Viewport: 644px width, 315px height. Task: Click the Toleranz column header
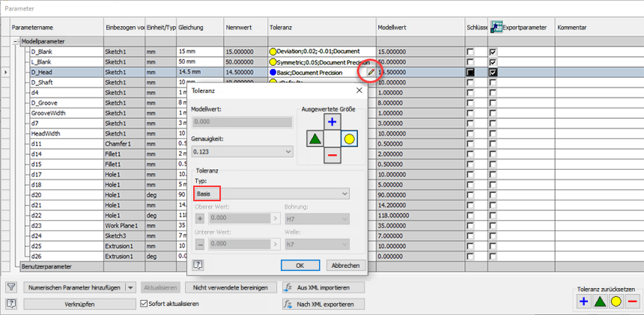click(x=322, y=27)
